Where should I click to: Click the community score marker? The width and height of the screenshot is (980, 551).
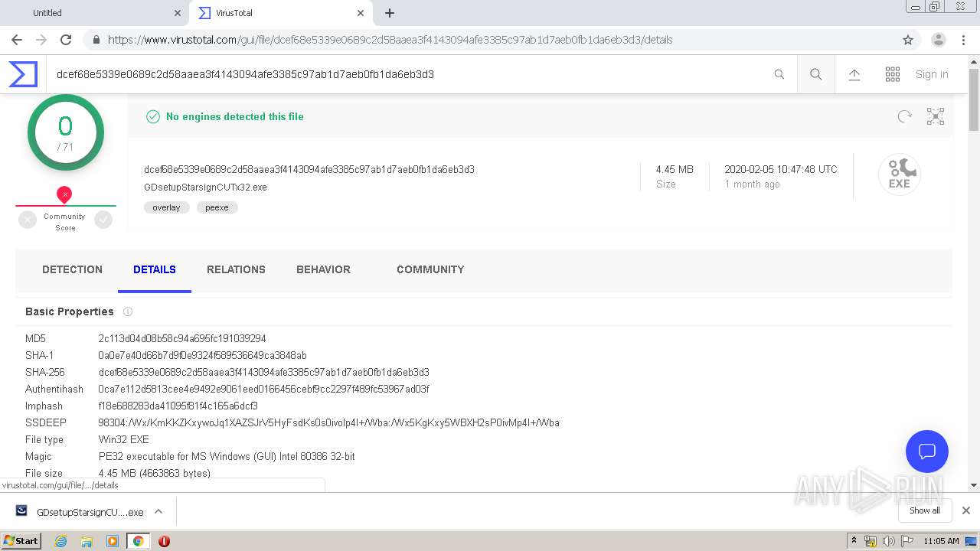[64, 195]
